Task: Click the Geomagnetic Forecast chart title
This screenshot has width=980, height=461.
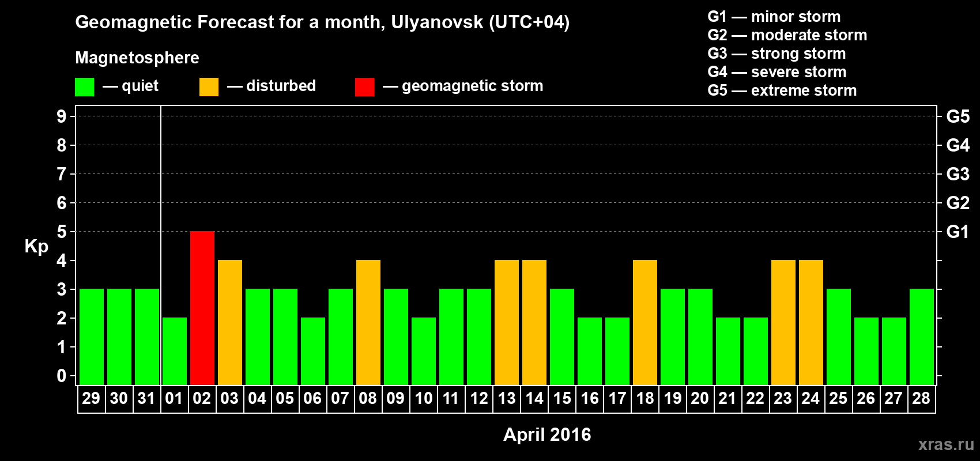Action: (x=322, y=22)
